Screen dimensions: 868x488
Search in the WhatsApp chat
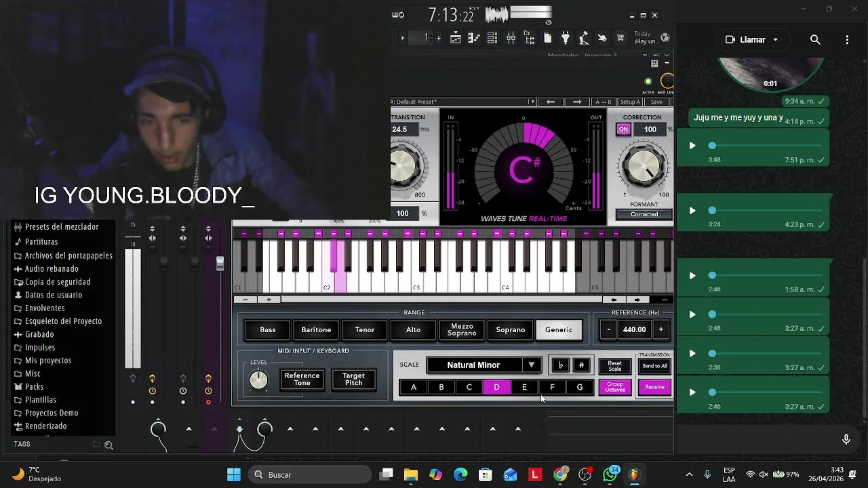point(815,40)
